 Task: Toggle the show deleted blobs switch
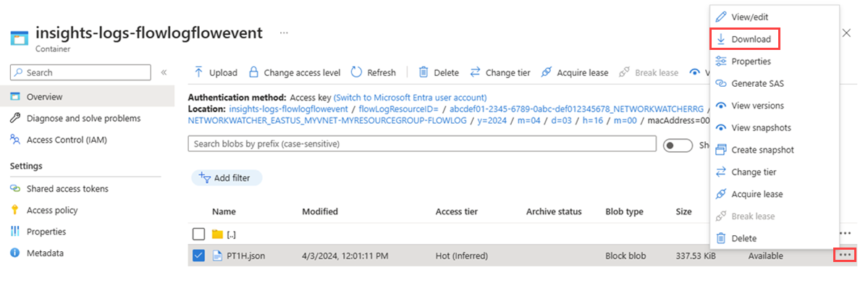(x=678, y=145)
